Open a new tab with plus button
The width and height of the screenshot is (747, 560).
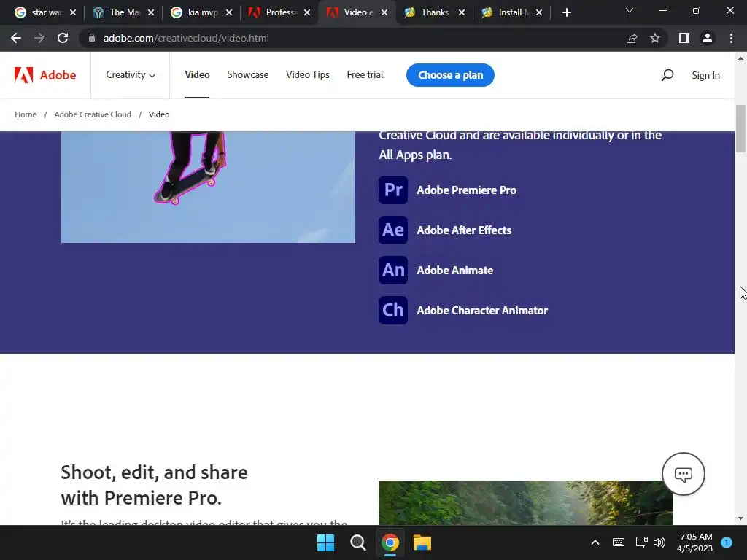(566, 12)
